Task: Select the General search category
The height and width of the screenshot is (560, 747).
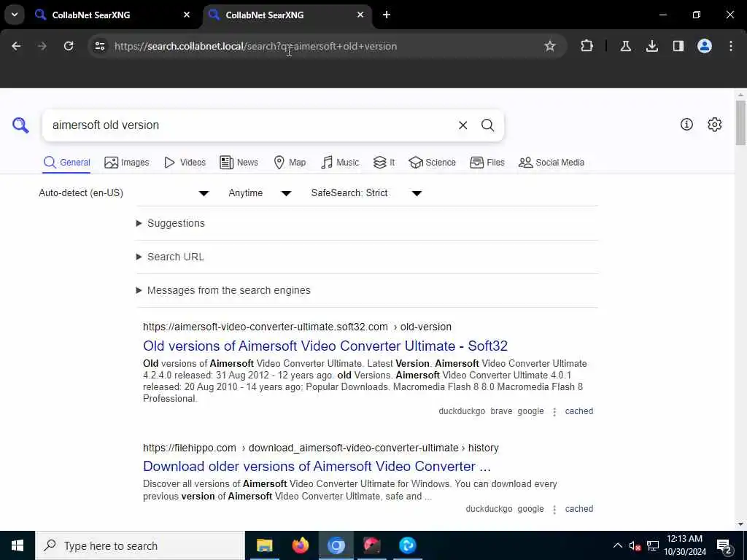Action: pos(66,163)
